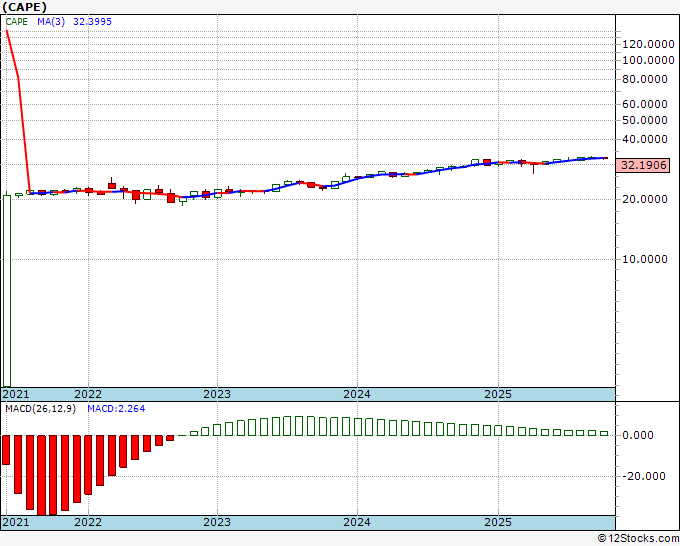Click 2023 on the MACD panel time axis
Image resolution: width=680 pixels, height=546 pixels.
[x=217, y=522]
